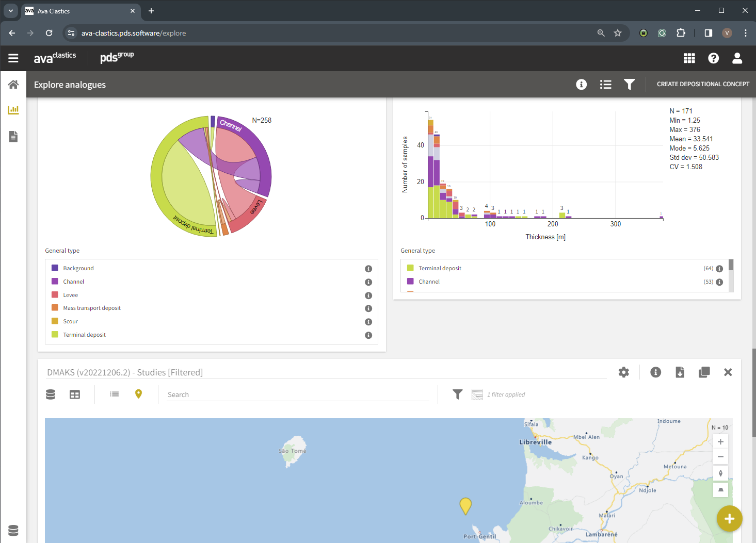Switch to map pin view
Image resolution: width=756 pixels, height=543 pixels.
coord(138,394)
